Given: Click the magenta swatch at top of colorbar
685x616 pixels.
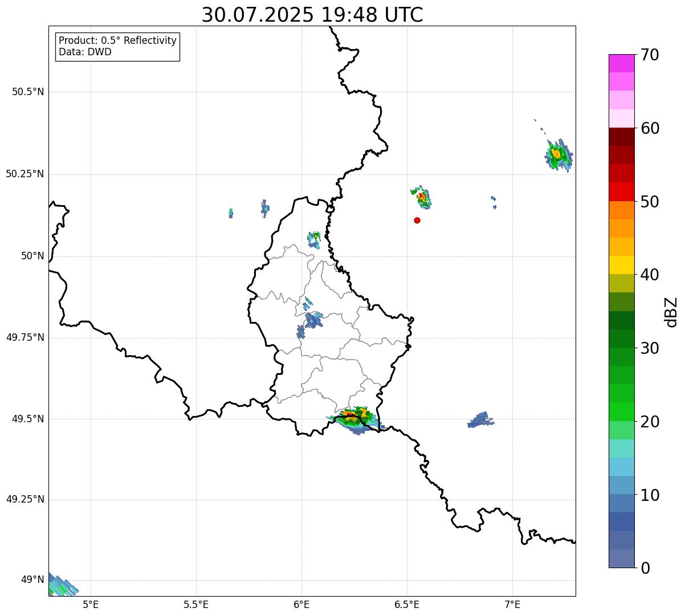Looking at the screenshot, I should tap(621, 63).
